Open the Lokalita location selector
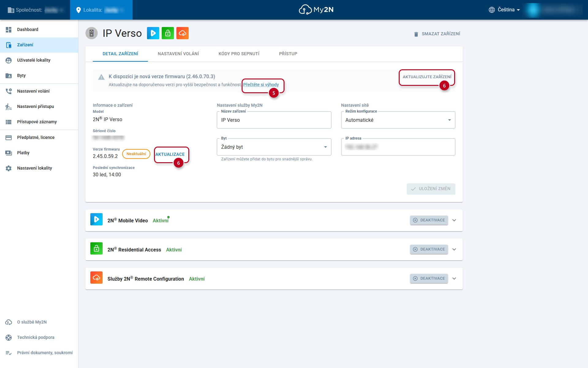Screen dimensions: 588x368 101,10
